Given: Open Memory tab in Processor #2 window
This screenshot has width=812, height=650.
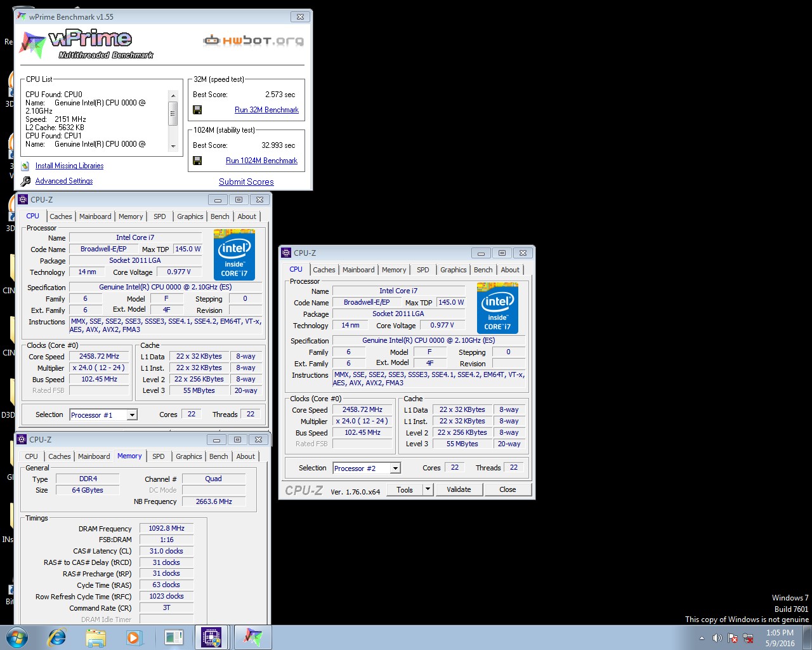Looking at the screenshot, I should pyautogui.click(x=394, y=270).
